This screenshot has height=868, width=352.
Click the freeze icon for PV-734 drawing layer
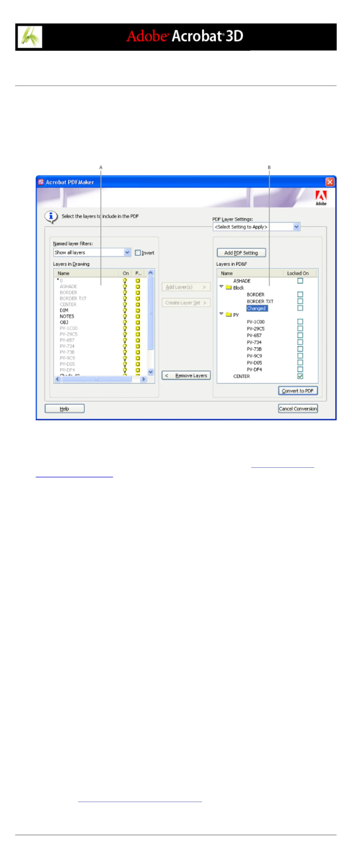pyautogui.click(x=137, y=346)
